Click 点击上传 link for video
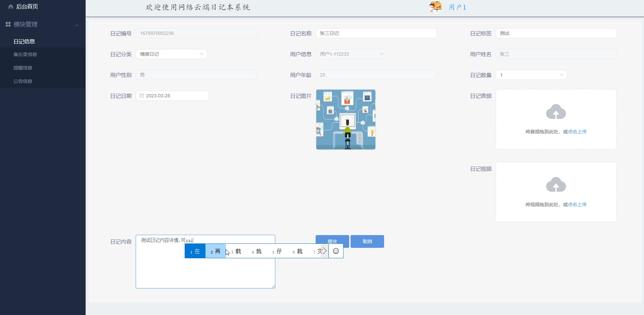The height and width of the screenshot is (315, 644). coord(577,205)
